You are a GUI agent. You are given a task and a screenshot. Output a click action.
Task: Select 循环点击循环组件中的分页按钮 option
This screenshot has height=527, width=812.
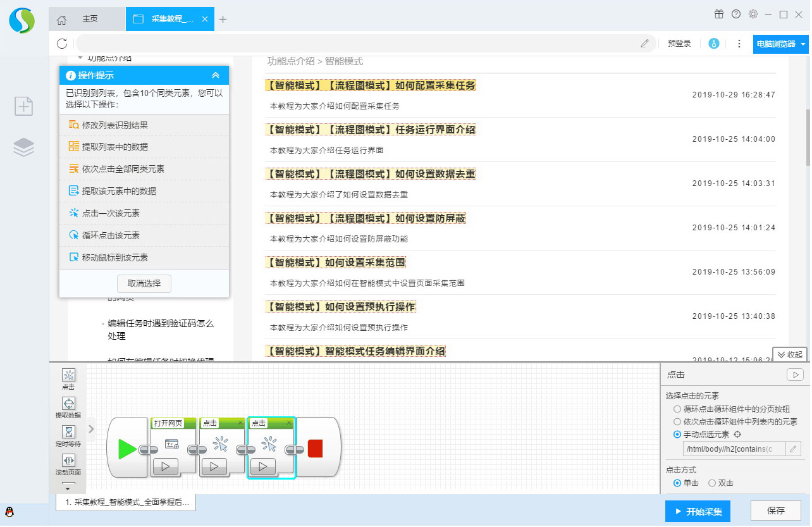(x=677, y=409)
